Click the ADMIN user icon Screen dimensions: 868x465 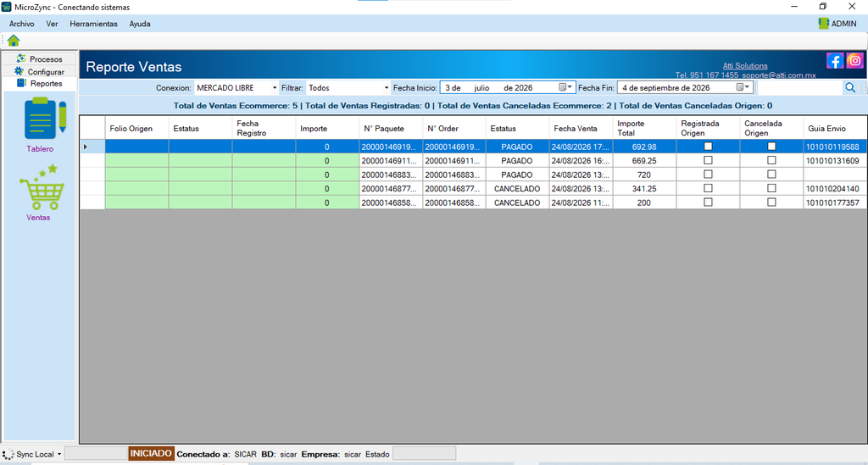point(823,23)
